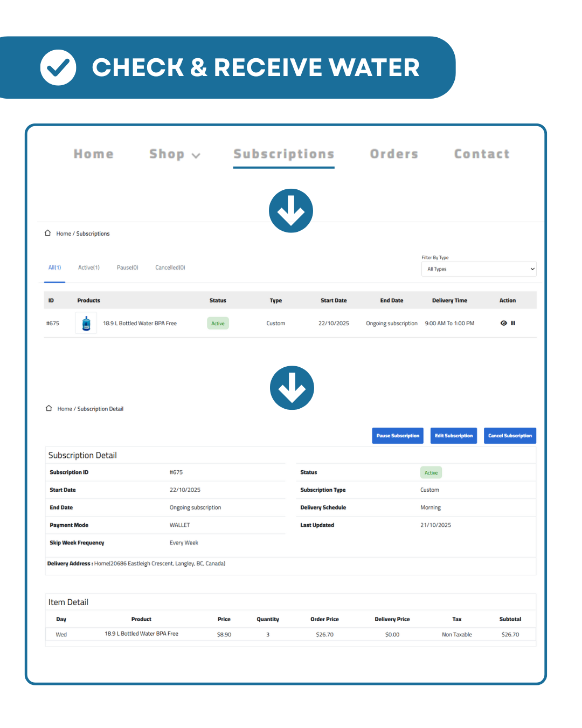This screenshot has width=582, height=728.
Task: Open the water bottle product thumbnail
Action: coord(86,323)
